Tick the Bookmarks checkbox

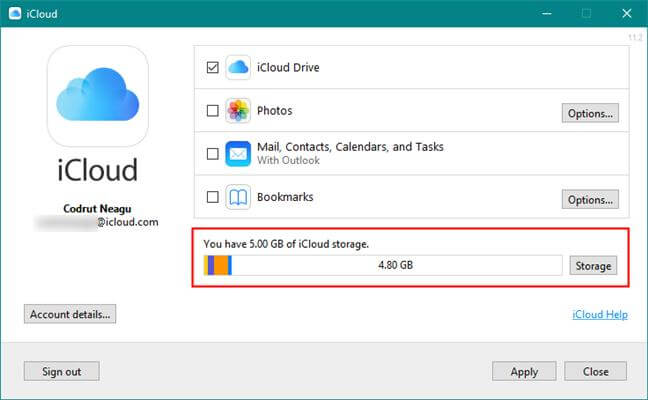(x=212, y=197)
